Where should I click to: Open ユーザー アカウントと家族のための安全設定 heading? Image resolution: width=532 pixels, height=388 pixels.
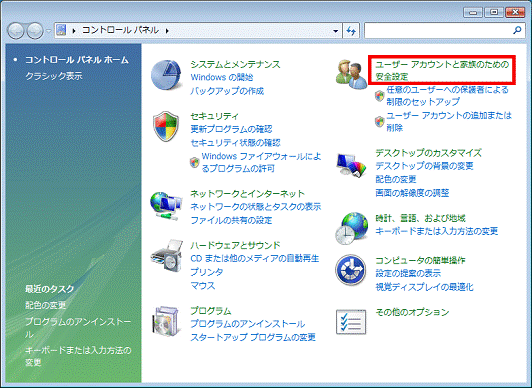pyautogui.click(x=442, y=70)
